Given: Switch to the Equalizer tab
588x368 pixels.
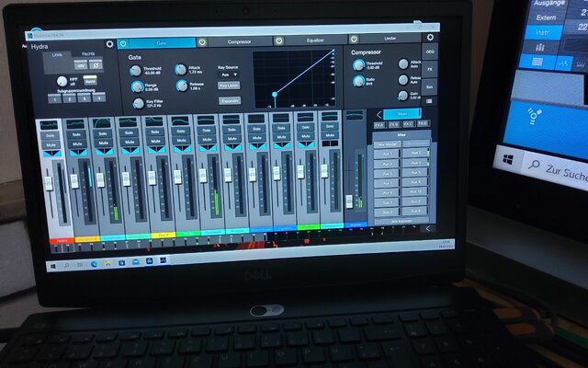Looking at the screenshot, I should pyautogui.click(x=315, y=40).
